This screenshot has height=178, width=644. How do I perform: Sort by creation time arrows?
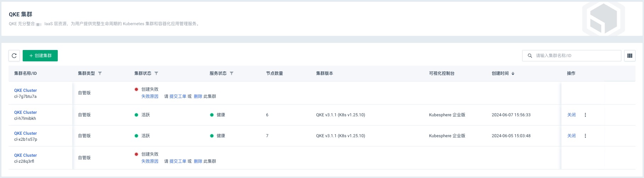[x=513, y=73]
